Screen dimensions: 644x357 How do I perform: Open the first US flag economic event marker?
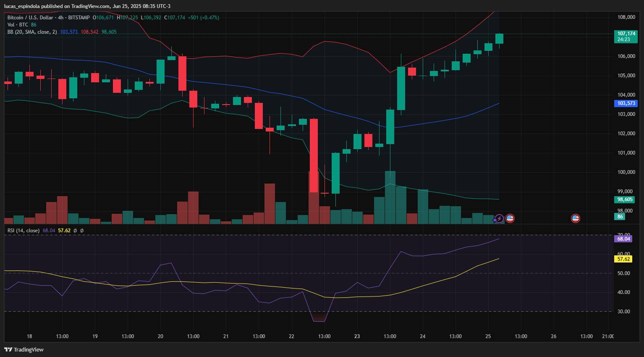pos(510,218)
